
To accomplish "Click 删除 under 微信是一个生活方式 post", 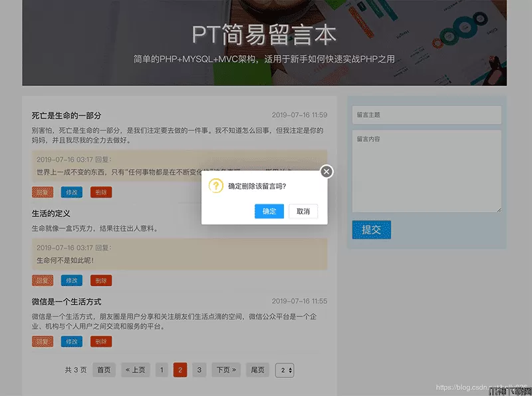I will (x=101, y=341).
